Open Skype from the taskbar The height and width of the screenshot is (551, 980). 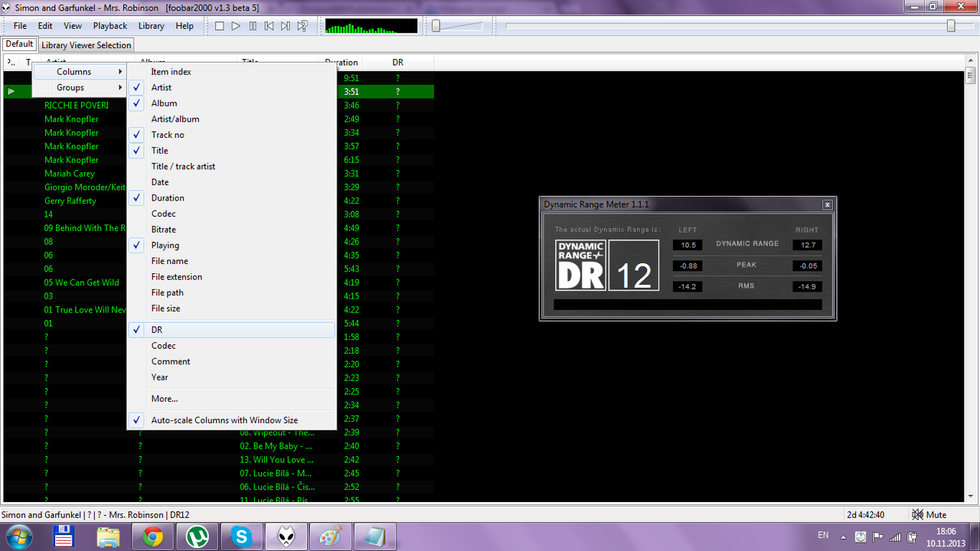point(242,536)
